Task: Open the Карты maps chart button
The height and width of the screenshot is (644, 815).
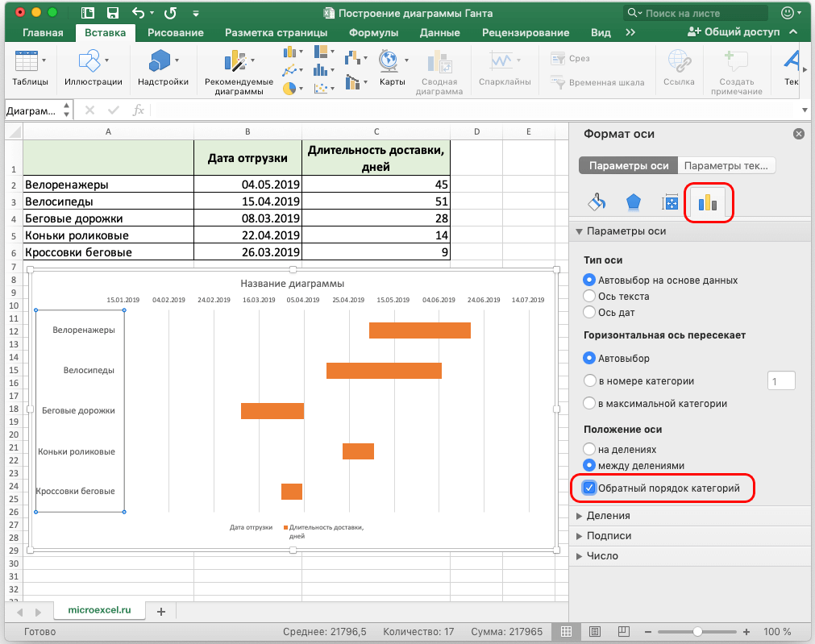Action: click(392, 68)
